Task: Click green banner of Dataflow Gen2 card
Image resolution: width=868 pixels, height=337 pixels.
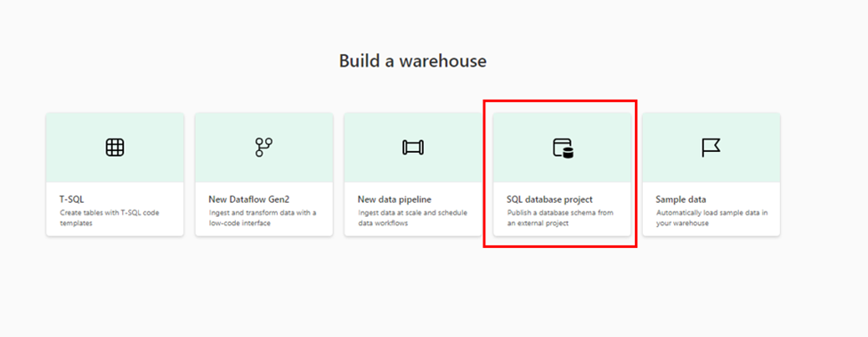Action: [264, 148]
